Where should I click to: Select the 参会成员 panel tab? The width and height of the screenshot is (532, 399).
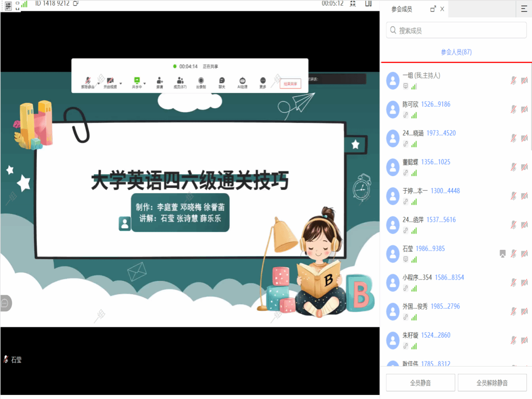402,9
